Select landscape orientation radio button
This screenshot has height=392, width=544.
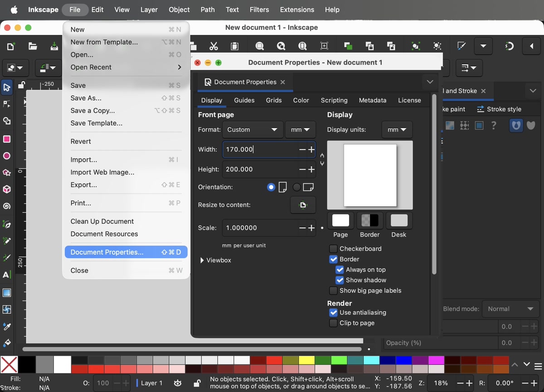(x=296, y=187)
